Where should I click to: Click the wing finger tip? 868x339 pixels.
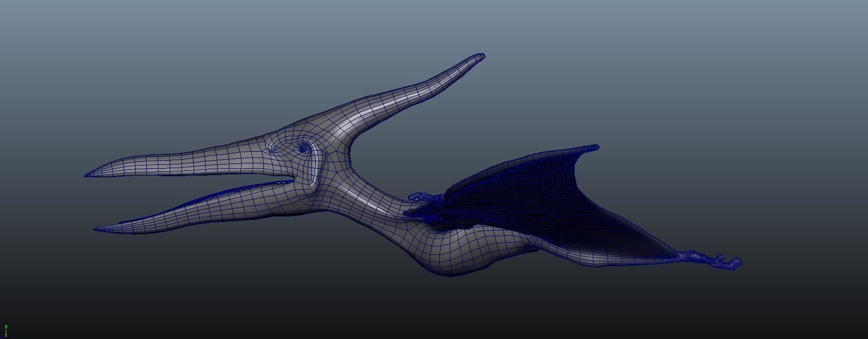click(x=593, y=147)
